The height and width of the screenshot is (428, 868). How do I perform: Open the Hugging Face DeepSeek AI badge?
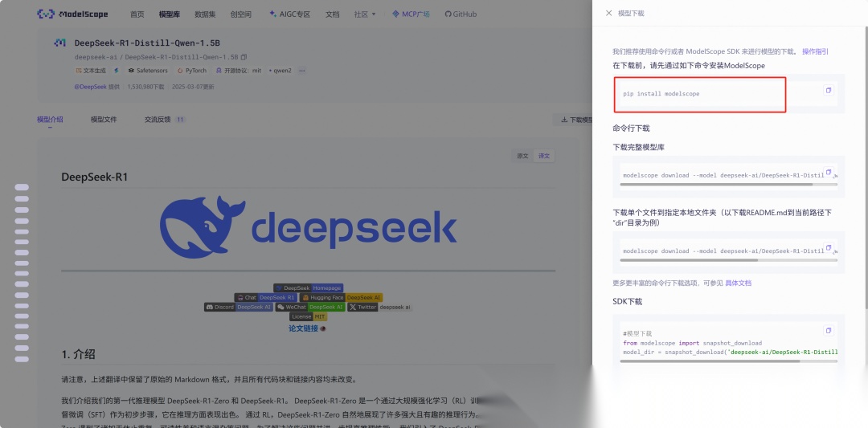pyautogui.click(x=341, y=297)
